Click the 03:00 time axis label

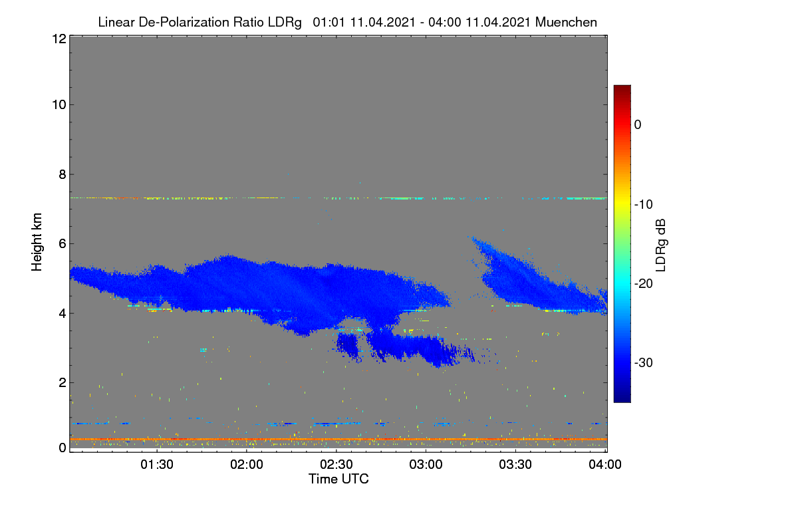(426, 465)
